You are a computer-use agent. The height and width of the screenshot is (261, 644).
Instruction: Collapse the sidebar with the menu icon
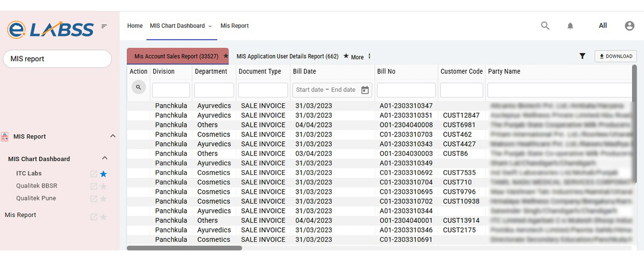(x=104, y=26)
